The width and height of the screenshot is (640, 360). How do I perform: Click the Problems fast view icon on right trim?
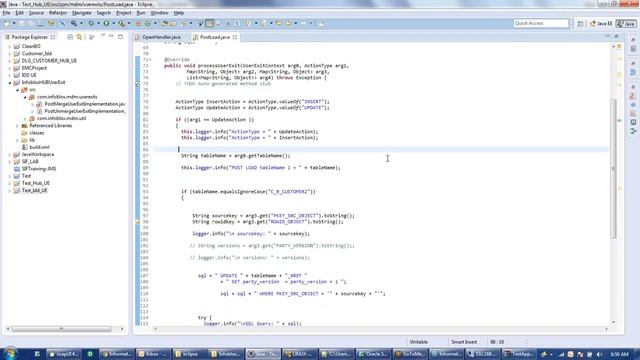click(x=633, y=96)
